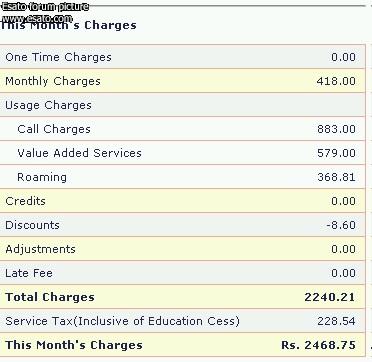Click the Adjustments row label
This screenshot has width=372, height=362.
(x=40, y=249)
